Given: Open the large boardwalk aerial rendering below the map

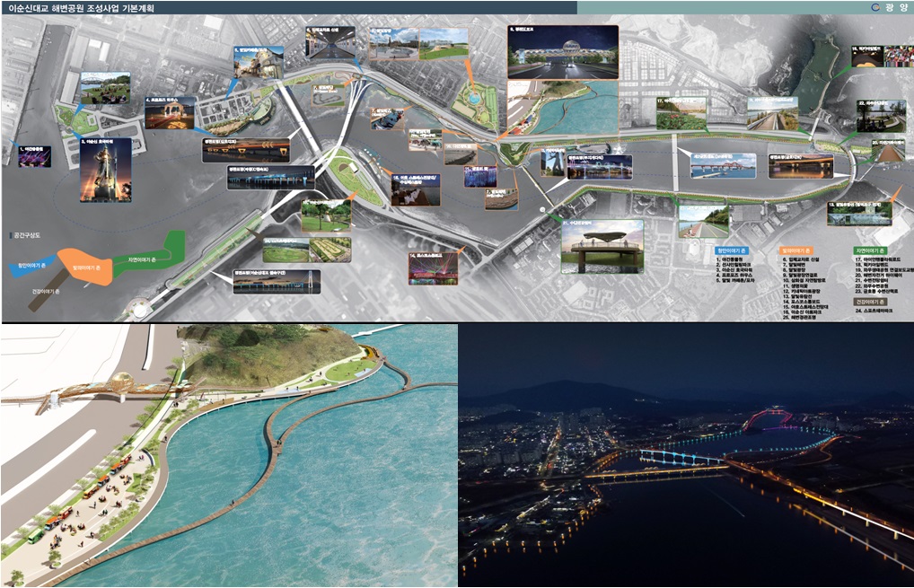Looking at the screenshot, I should (229, 456).
